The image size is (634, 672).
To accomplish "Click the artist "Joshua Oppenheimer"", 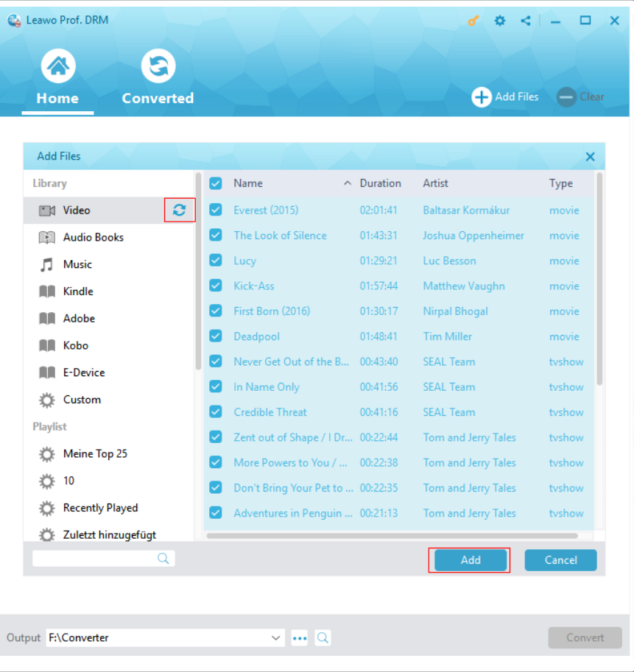I will pyautogui.click(x=473, y=236).
